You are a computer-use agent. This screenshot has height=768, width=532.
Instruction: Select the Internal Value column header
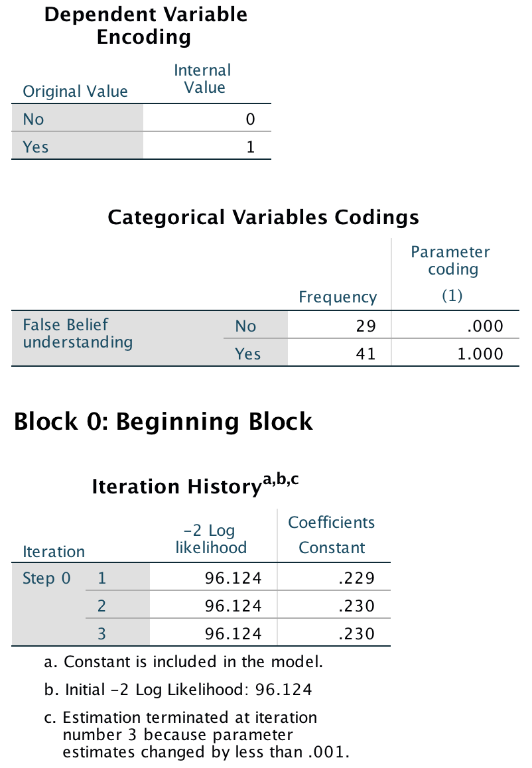[x=203, y=79]
